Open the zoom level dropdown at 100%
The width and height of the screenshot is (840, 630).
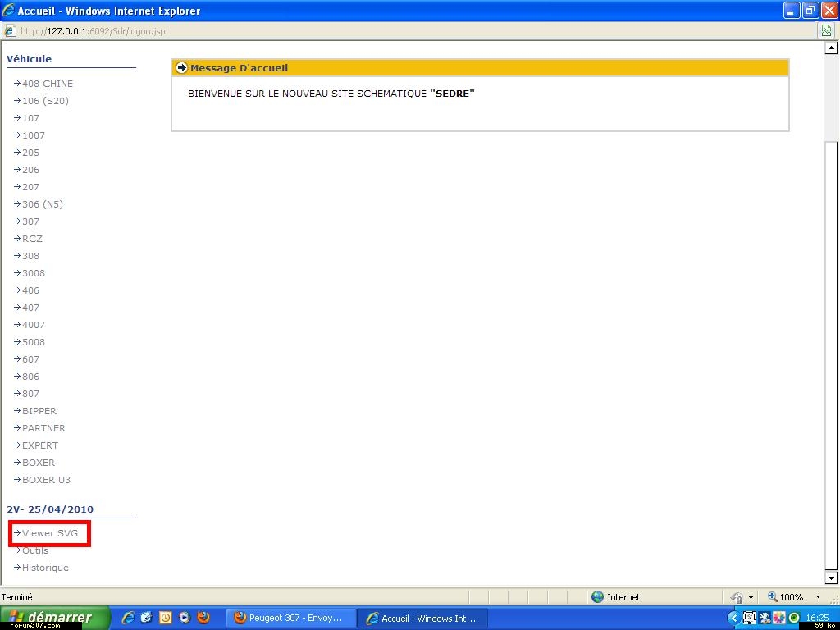click(x=818, y=597)
